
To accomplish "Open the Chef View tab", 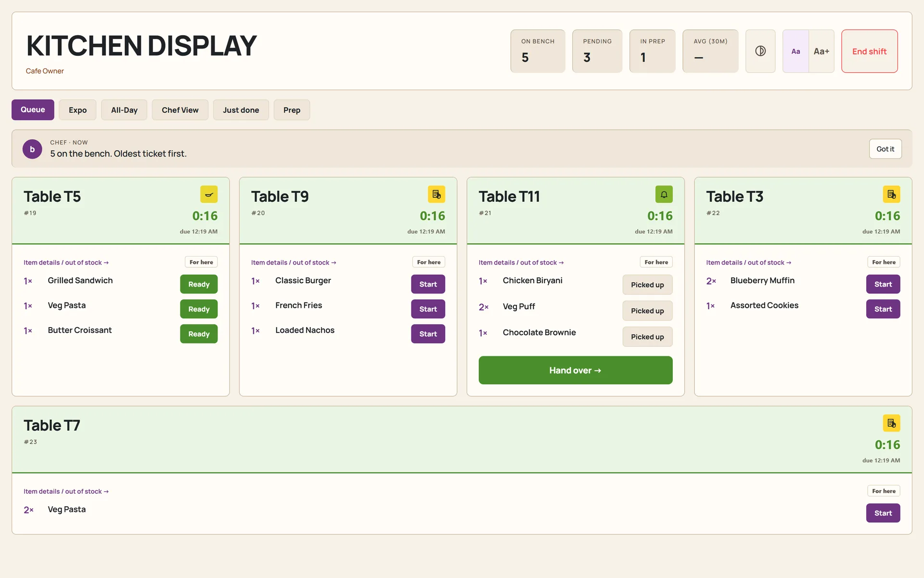I will coord(180,110).
